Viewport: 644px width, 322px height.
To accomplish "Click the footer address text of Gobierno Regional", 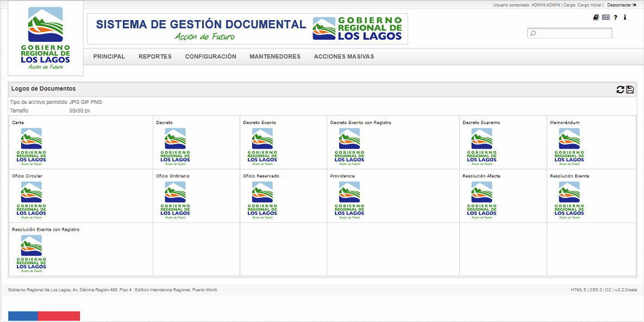I will 113,290.
